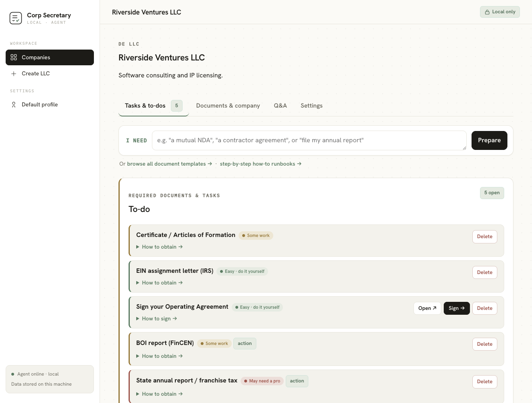Open the step-by-step how-to runbooks link
The height and width of the screenshot is (403, 532).
point(261,164)
